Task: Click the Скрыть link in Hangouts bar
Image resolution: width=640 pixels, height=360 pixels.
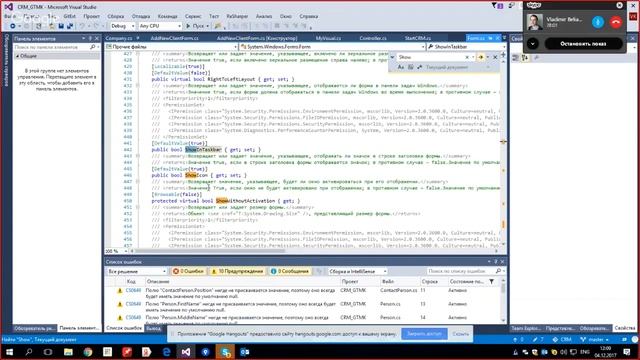Action: [x=460, y=334]
